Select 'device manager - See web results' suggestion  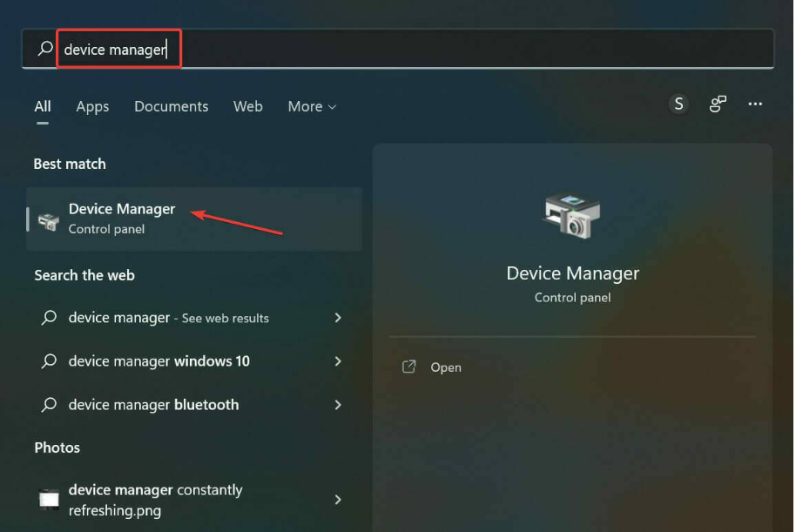[x=194, y=318]
